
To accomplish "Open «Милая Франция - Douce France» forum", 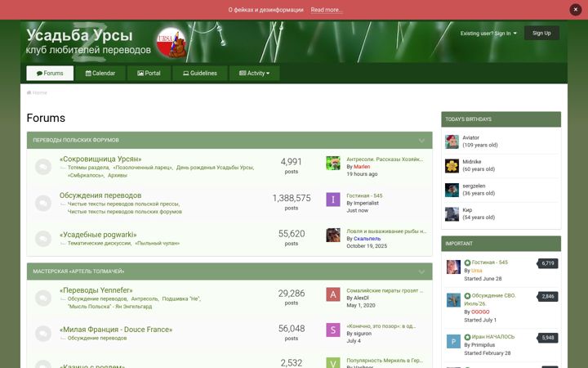I will (116, 330).
